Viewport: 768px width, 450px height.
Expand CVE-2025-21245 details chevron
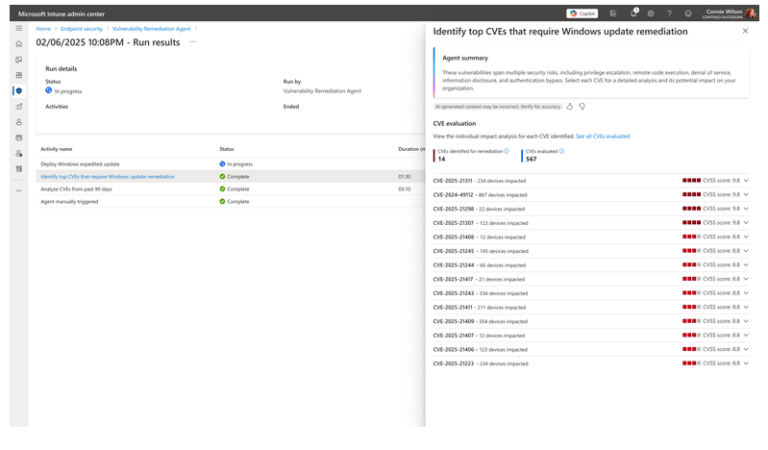[x=746, y=251]
